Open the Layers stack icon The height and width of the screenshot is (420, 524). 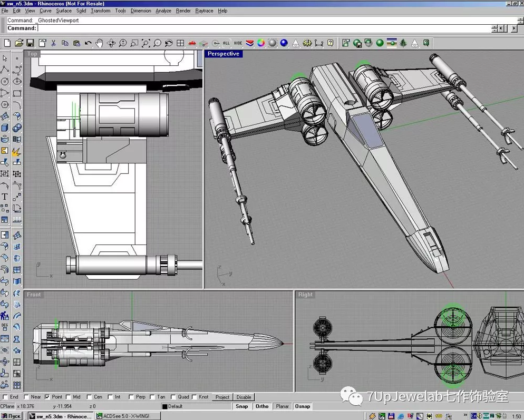[x=250, y=43]
